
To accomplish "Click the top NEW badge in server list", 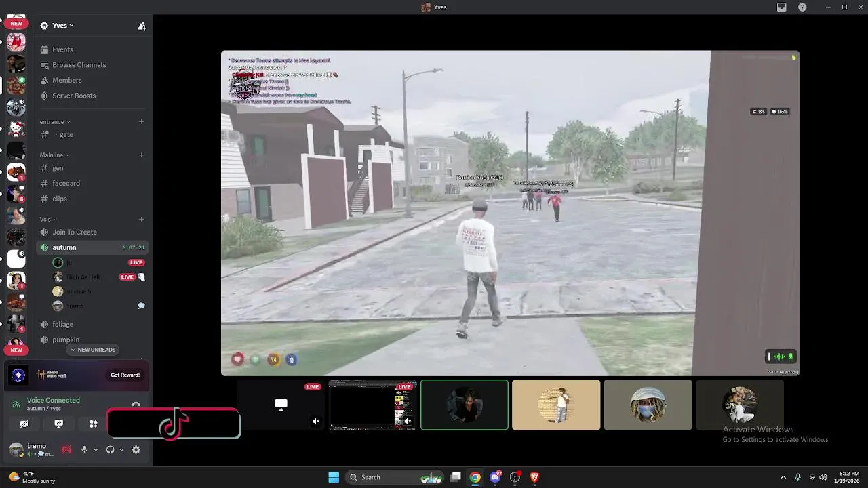I will tap(16, 24).
